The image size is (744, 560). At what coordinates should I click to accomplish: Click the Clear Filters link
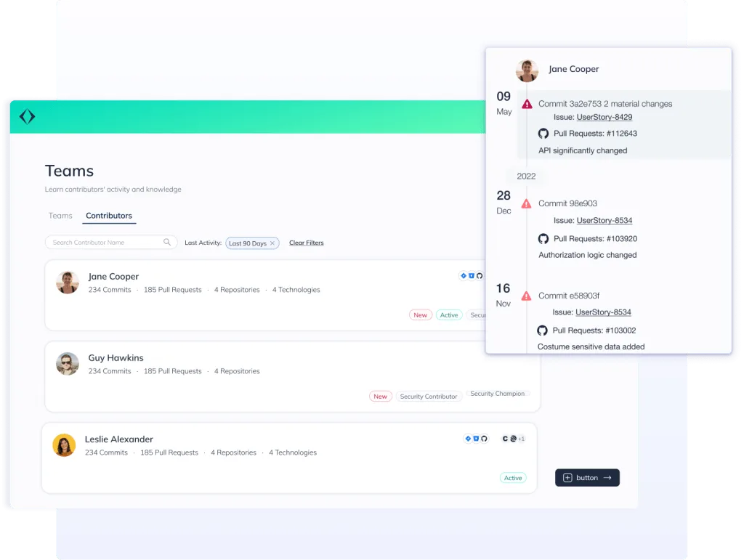coord(306,242)
